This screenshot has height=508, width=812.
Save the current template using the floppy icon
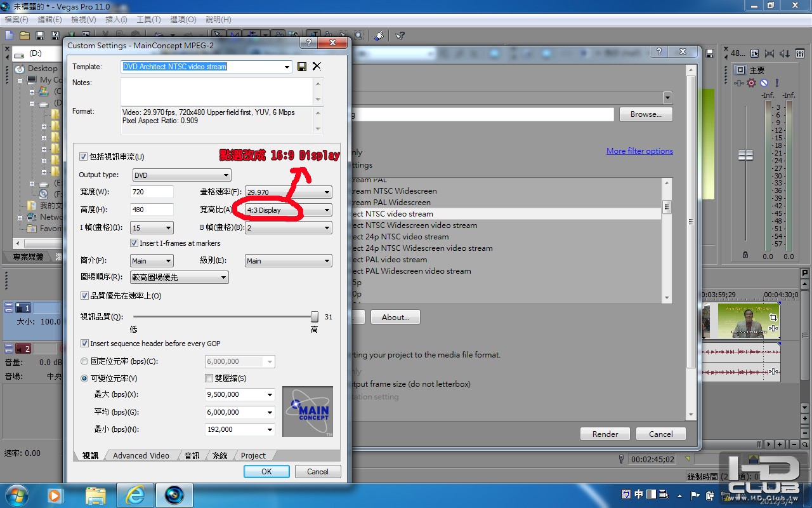(302, 67)
